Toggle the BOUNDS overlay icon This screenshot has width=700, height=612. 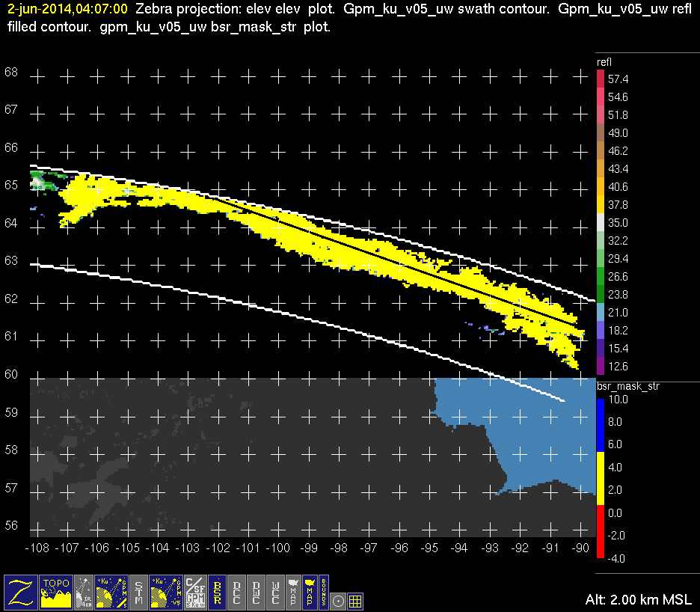click(324, 592)
